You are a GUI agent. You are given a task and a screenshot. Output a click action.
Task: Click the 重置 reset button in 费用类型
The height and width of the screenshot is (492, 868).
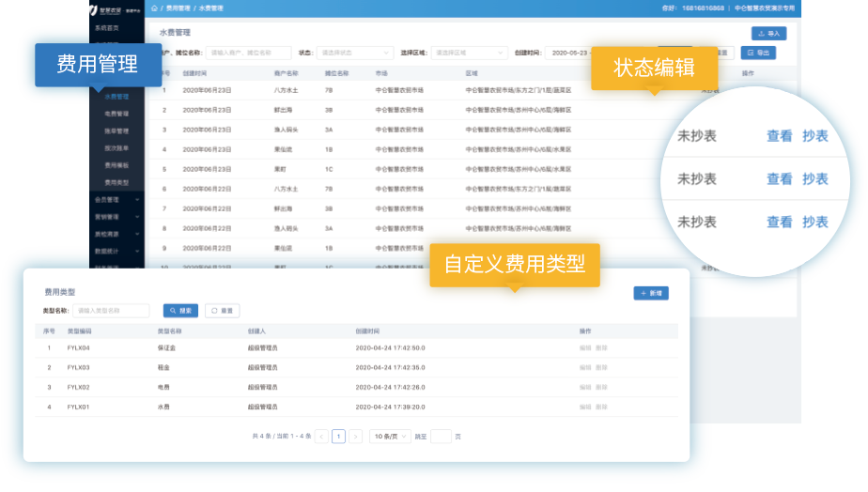(223, 311)
